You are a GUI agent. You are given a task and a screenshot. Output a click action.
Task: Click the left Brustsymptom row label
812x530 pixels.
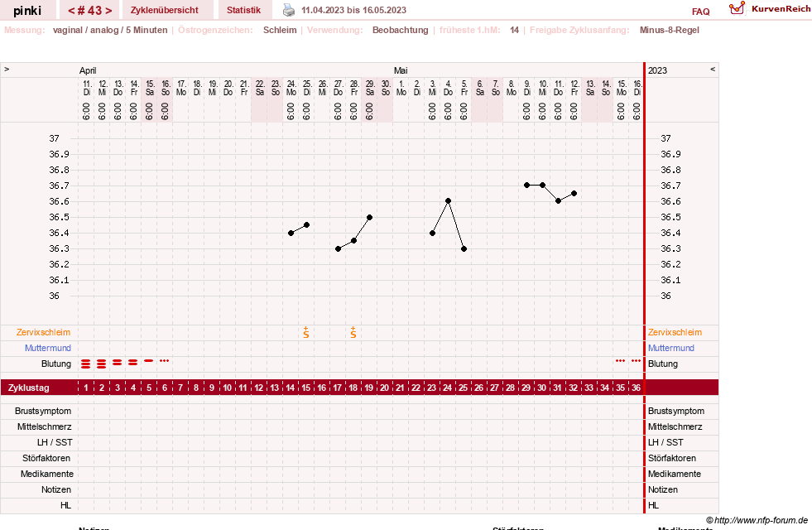(x=43, y=411)
